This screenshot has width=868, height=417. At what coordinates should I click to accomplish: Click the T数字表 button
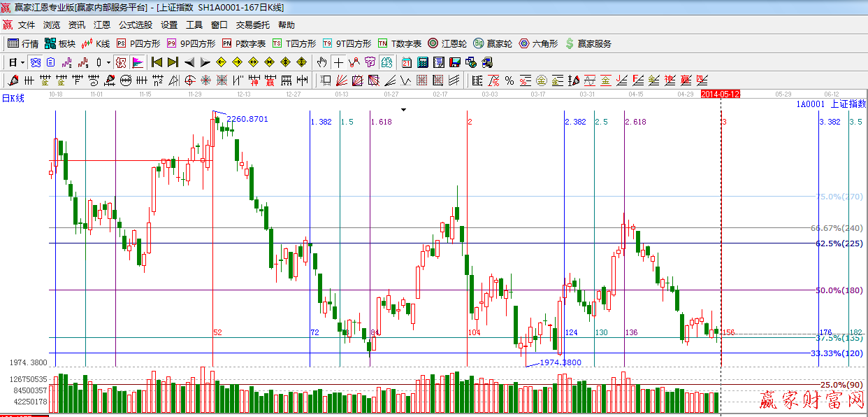(400, 43)
